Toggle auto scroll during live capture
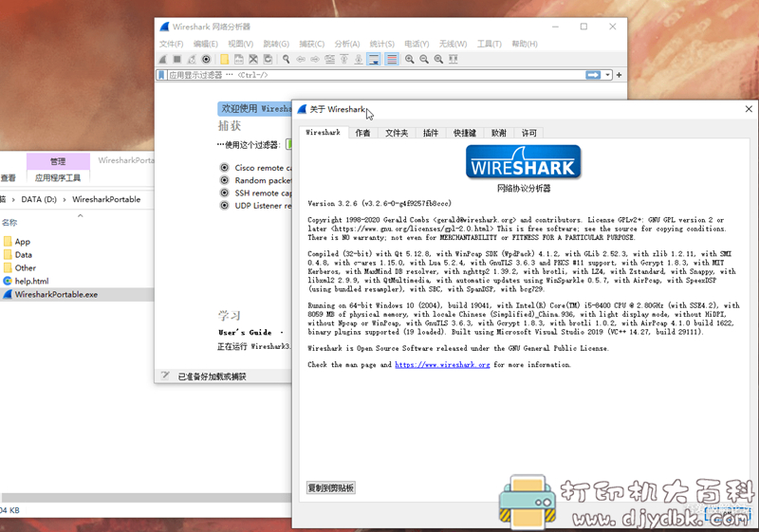 374,59
